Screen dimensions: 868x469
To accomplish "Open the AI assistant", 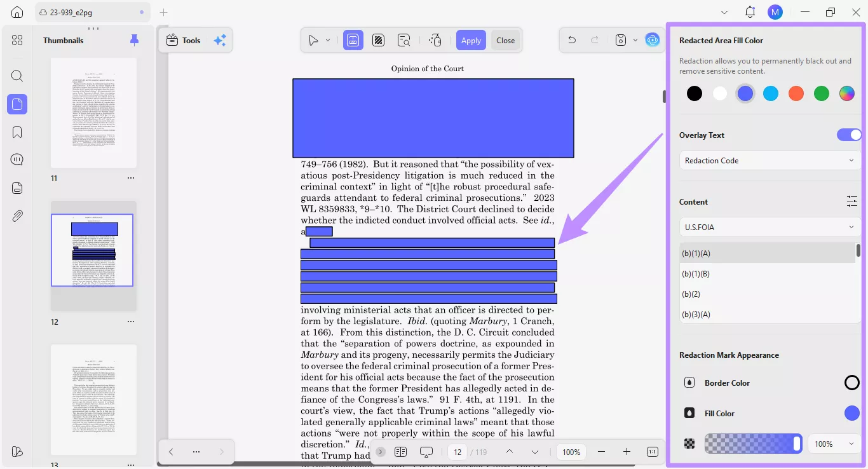I will click(653, 39).
